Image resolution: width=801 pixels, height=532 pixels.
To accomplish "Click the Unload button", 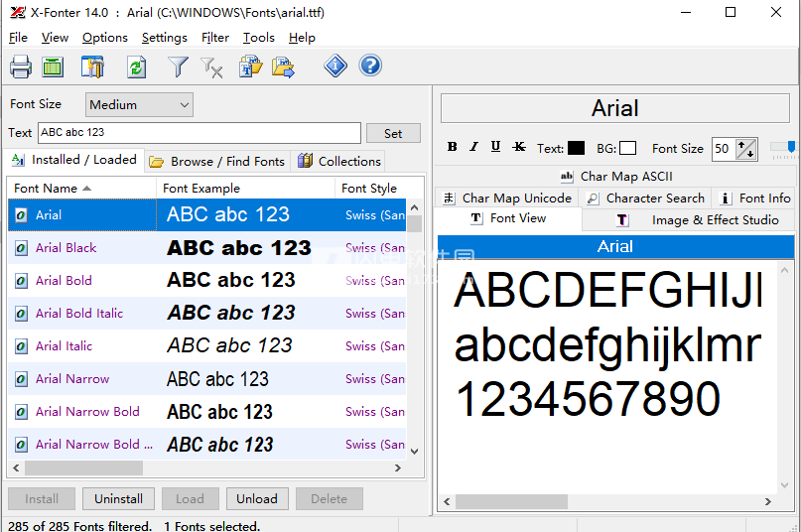I will pyautogui.click(x=257, y=499).
